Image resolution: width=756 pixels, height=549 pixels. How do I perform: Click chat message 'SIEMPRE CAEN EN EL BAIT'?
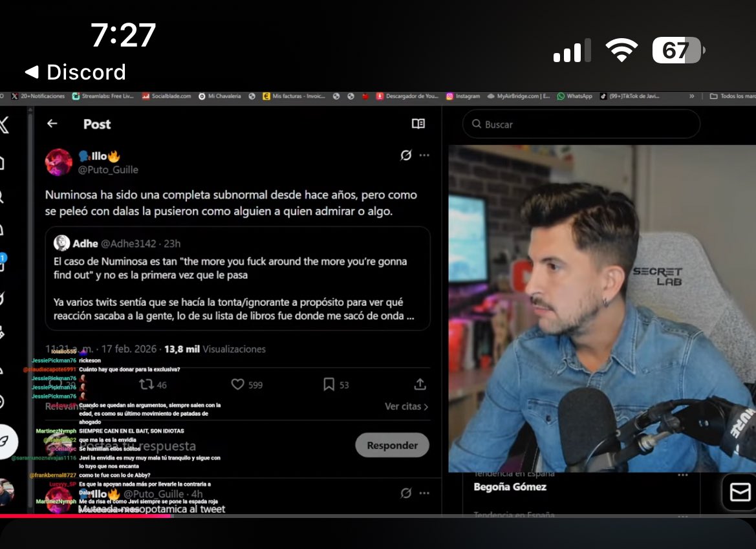point(131,431)
